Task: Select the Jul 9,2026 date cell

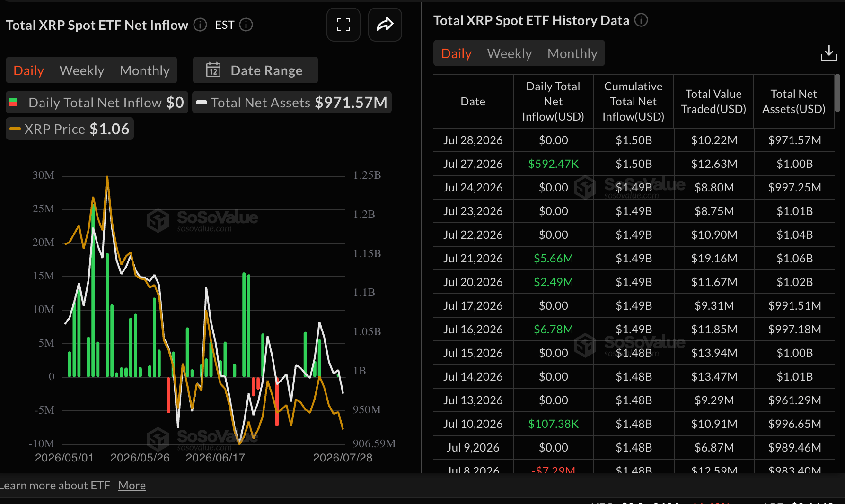Action: point(473,447)
